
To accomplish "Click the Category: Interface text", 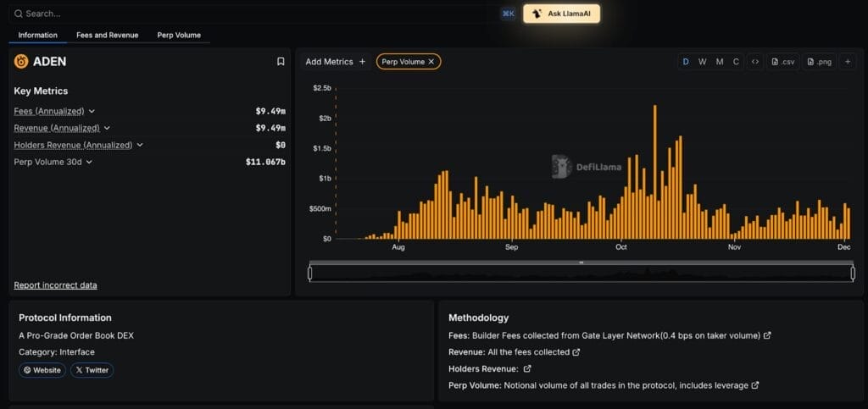I will pos(57,352).
